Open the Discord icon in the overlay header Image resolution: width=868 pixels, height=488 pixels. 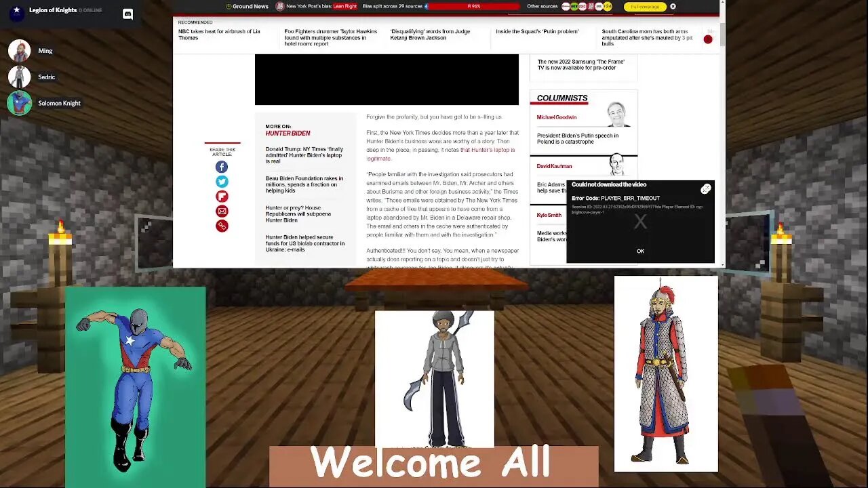click(x=127, y=14)
